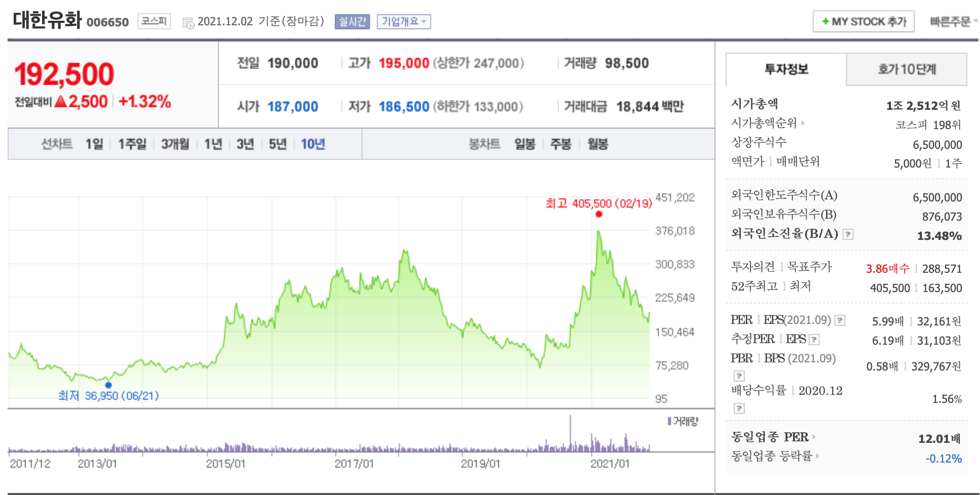Add stock via MY STOCK 추가 button

864,21
